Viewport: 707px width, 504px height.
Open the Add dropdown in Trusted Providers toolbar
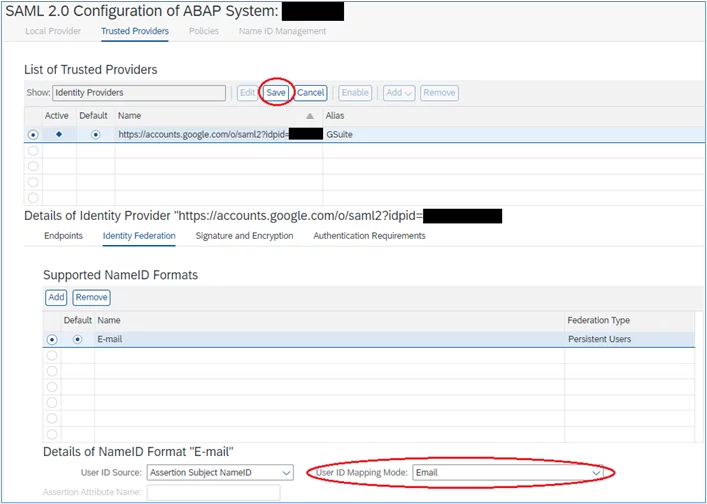[x=399, y=93]
